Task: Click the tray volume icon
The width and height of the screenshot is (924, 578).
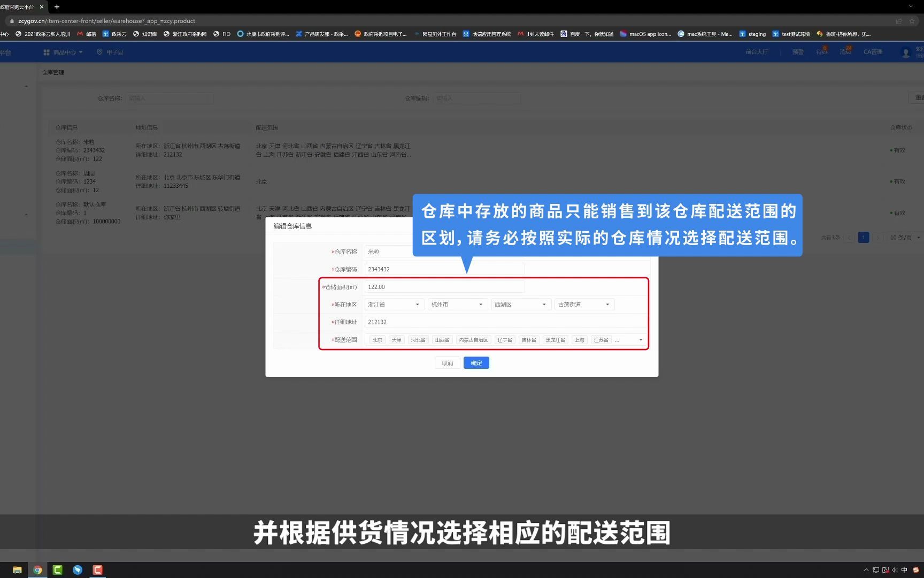Action: pos(895,570)
